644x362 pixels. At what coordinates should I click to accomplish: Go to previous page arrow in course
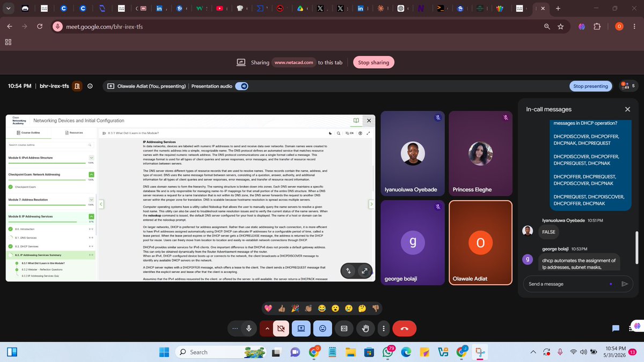100,204
